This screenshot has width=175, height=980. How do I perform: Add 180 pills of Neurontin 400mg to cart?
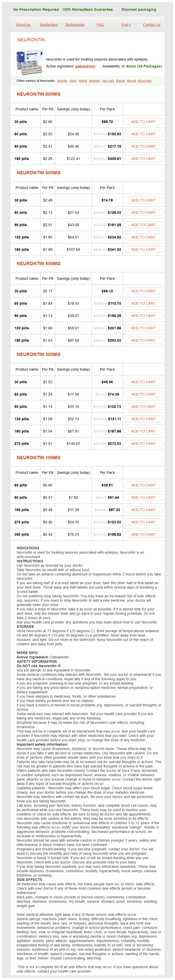[x=143, y=341]
